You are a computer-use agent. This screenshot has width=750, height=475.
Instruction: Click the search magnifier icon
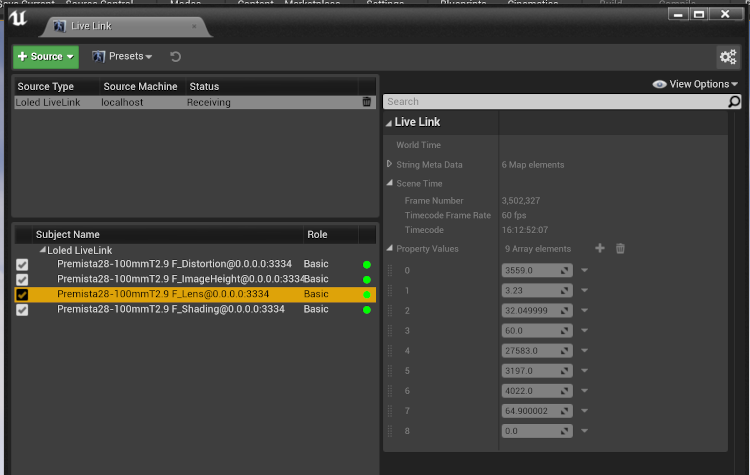coord(734,102)
